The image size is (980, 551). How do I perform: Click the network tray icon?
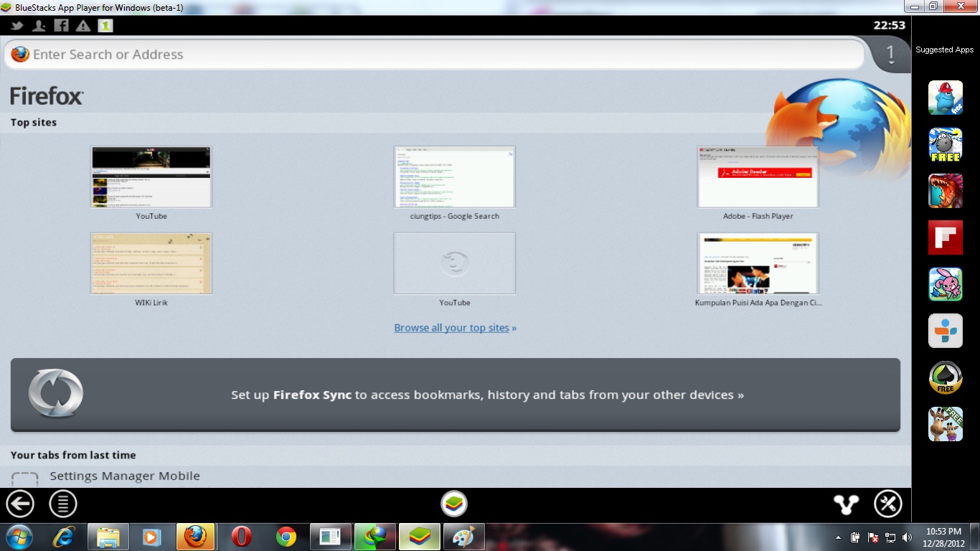[x=890, y=537]
